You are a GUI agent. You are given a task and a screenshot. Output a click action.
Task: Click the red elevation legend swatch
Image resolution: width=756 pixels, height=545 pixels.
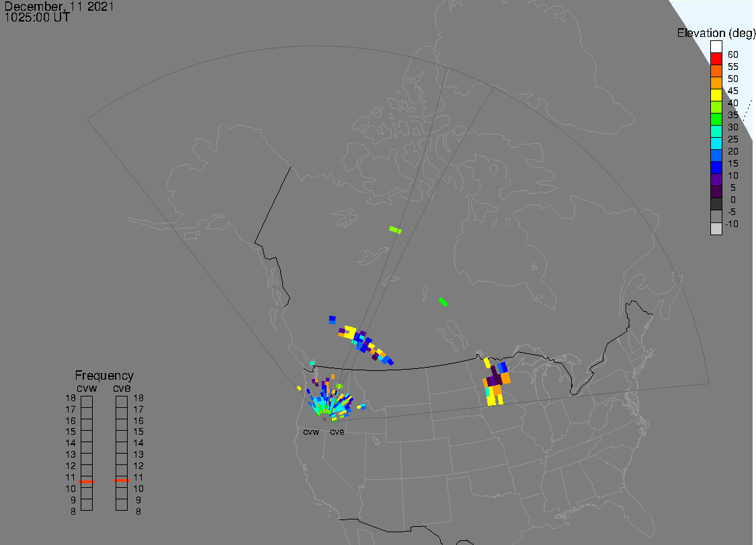click(716, 59)
